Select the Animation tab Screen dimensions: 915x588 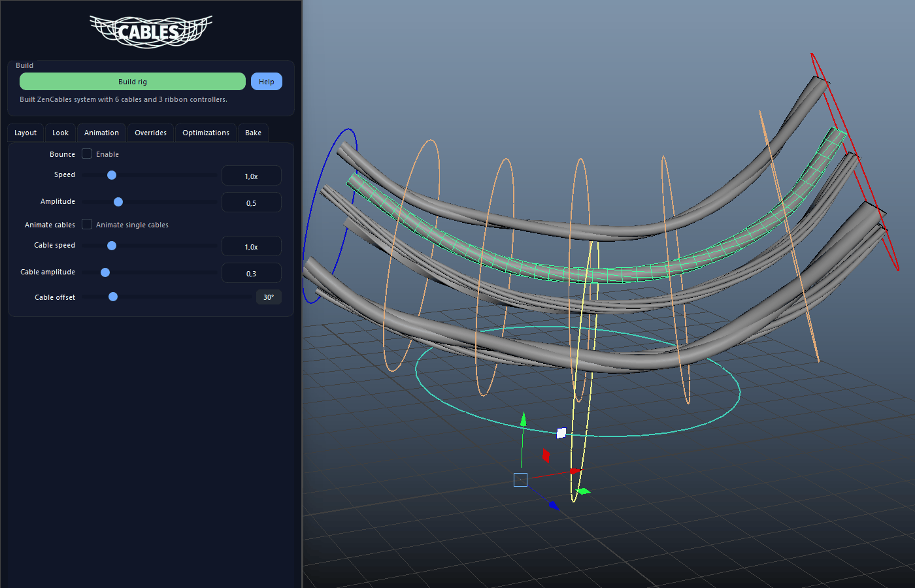coord(101,133)
